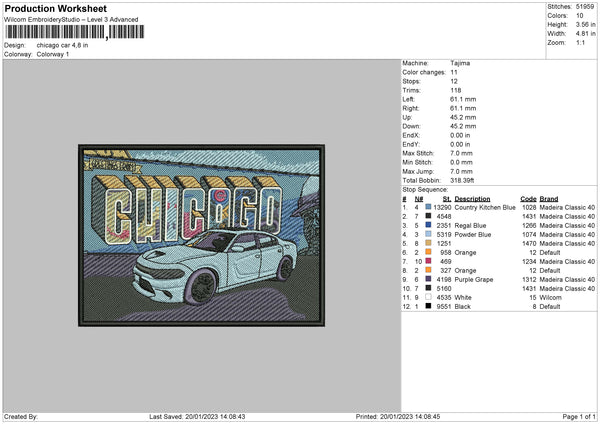Click the Orange swatch in row 8
This screenshot has width=600, height=424.
pos(428,270)
